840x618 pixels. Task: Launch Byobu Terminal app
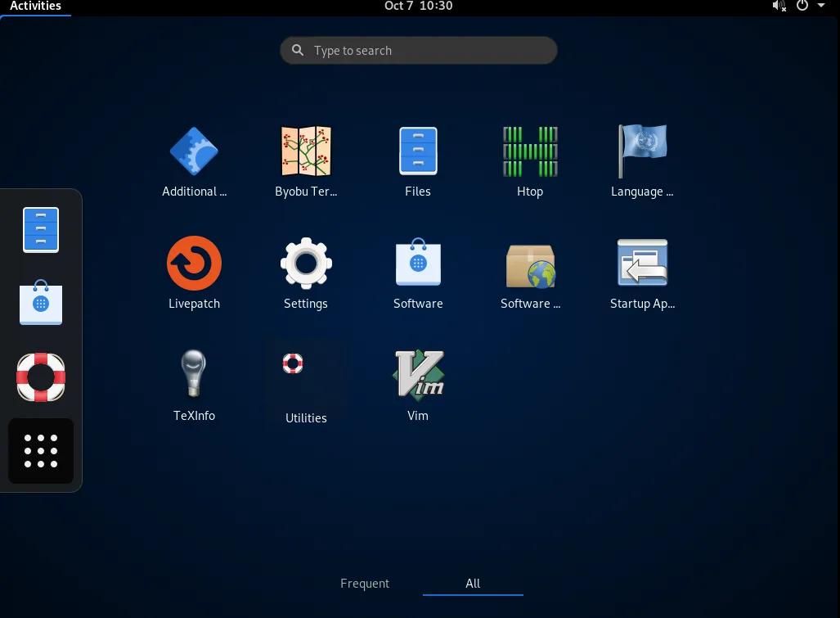pos(306,151)
